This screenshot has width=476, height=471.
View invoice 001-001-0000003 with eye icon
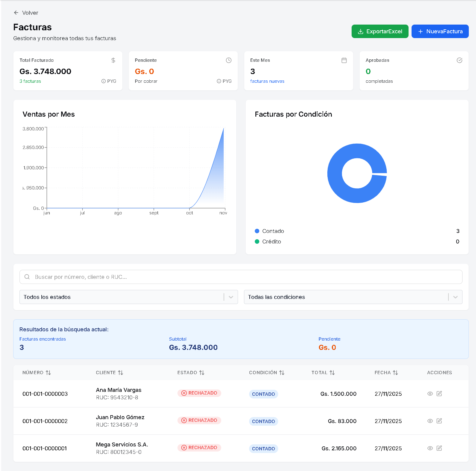(430, 394)
